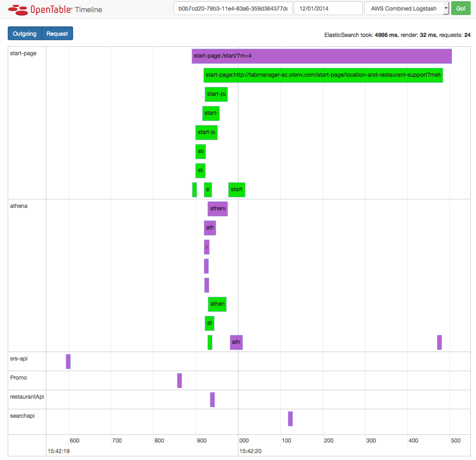476x460 pixels.
Task: Click the request ID input field
Action: (233, 9)
